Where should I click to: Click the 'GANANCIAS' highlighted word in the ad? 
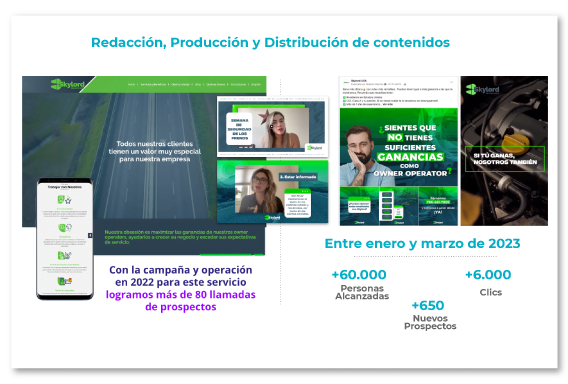click(x=410, y=157)
